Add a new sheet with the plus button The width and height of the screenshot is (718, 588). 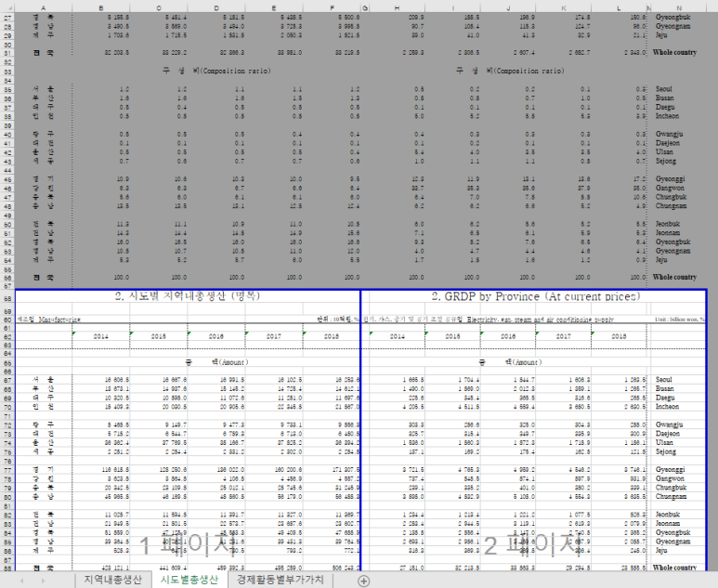click(x=363, y=581)
